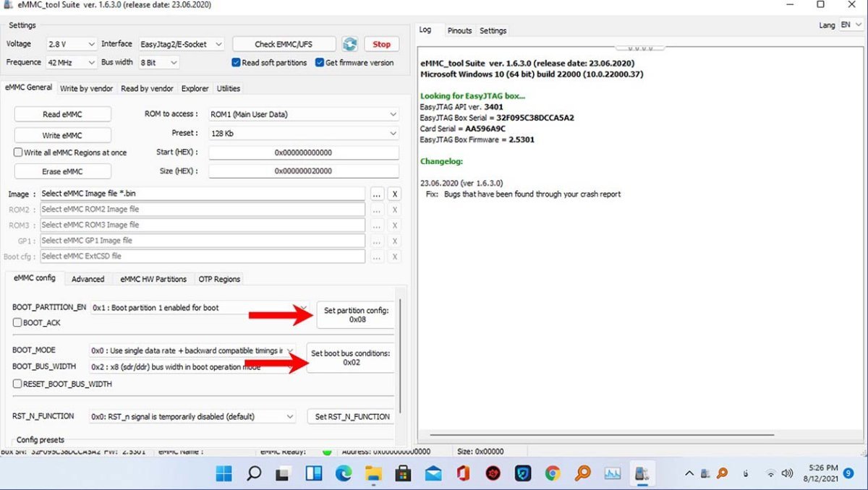Screen dimensions: 868x490
Task: Open the Frequence dropdown showing 42 MHz
Action: (71, 63)
